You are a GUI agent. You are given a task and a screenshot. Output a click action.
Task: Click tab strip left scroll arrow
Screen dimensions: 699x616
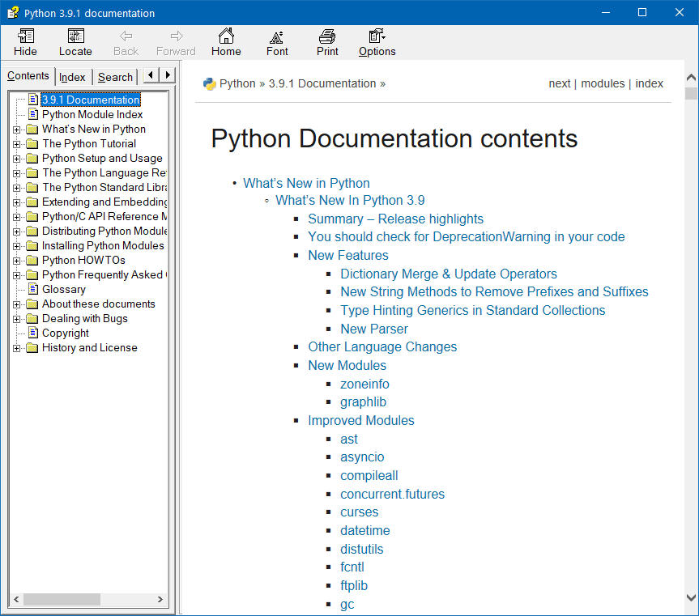click(151, 74)
